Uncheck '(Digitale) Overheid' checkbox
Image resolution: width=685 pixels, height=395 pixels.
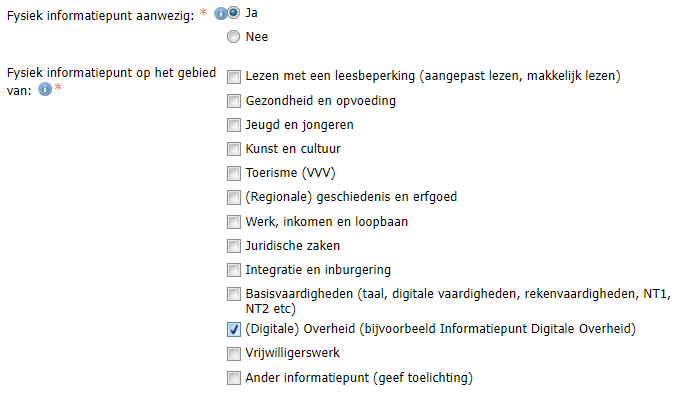[x=234, y=329]
